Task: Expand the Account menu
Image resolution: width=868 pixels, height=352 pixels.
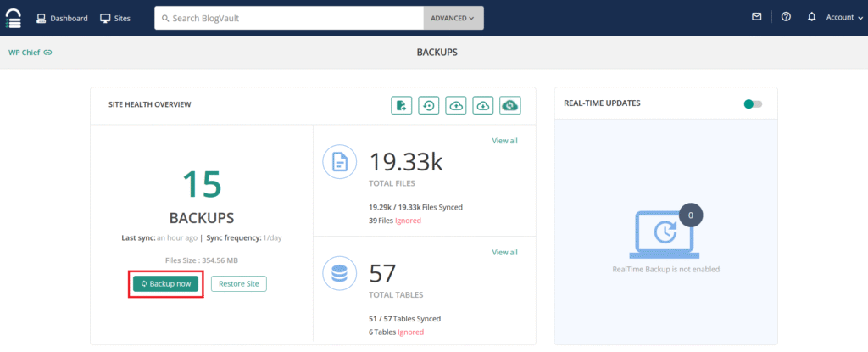Action: point(844,17)
